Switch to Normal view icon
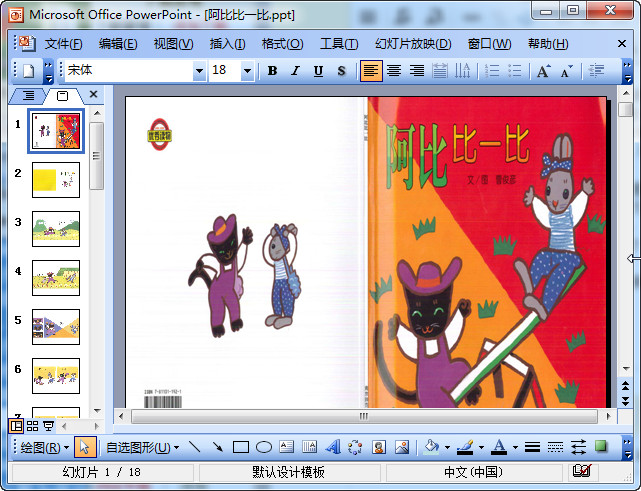 click(16, 426)
